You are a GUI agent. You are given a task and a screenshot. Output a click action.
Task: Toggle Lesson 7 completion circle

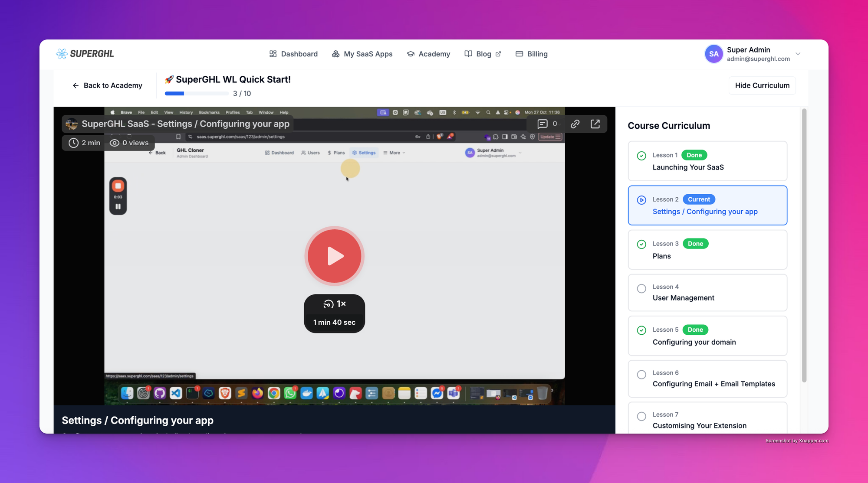pos(641,416)
